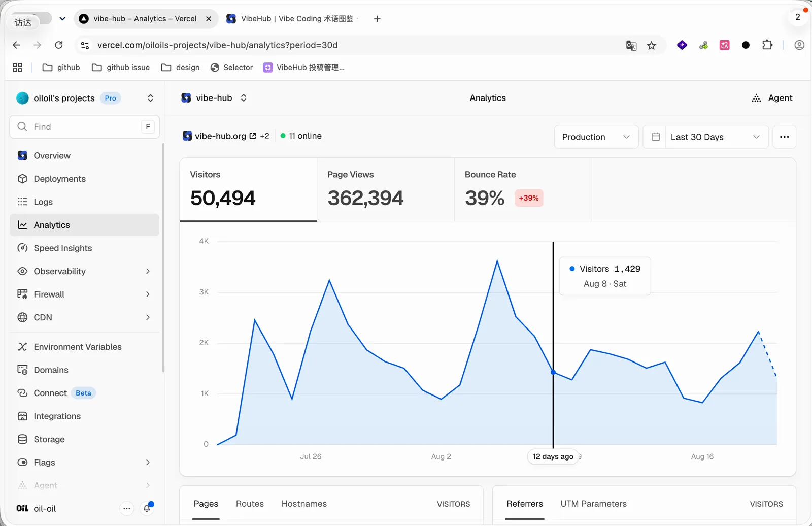Click the site information icon in address bar
The width and height of the screenshot is (812, 526).
tap(85, 45)
